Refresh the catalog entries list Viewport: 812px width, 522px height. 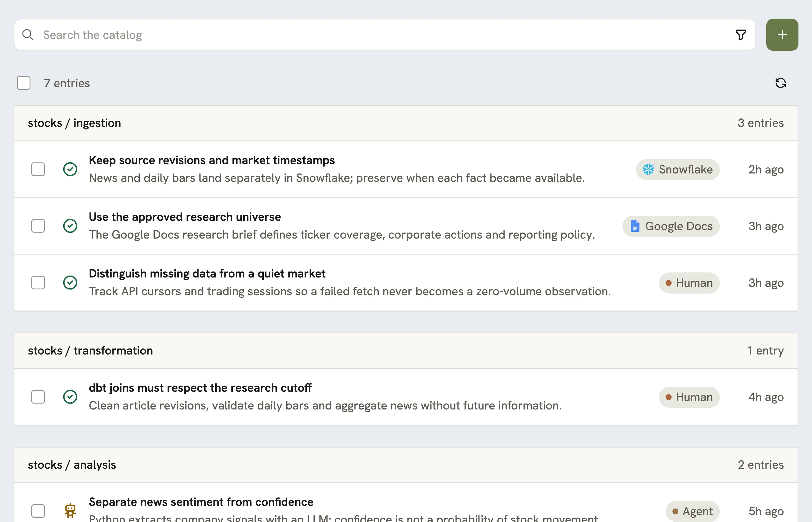tap(781, 83)
